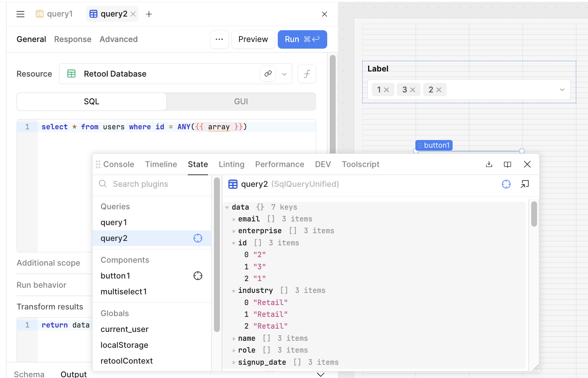This screenshot has height=378, width=588.
Task: Click the Preview button
Action: (253, 39)
